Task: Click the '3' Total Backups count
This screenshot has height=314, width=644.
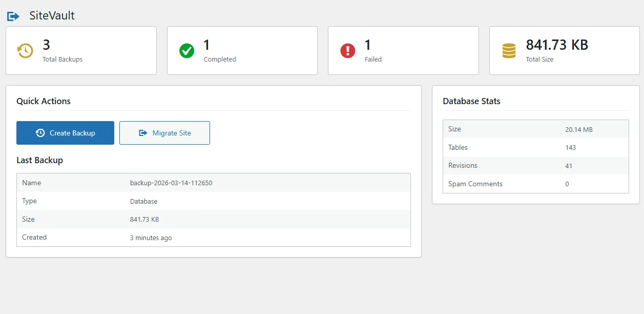Action: [46, 45]
